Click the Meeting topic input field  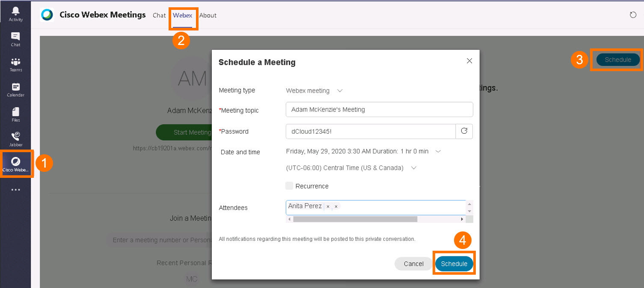(x=379, y=109)
